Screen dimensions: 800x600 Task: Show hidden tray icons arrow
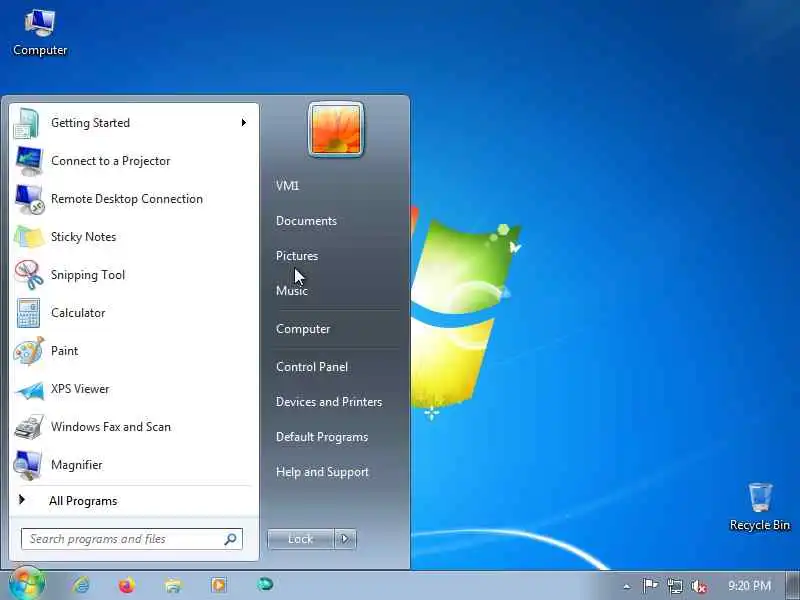pos(627,586)
